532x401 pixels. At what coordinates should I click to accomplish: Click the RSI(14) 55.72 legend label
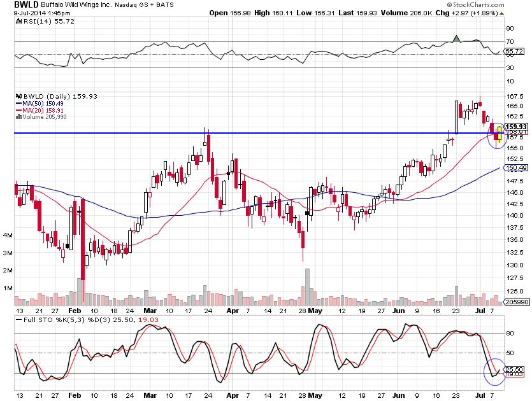tap(49, 22)
